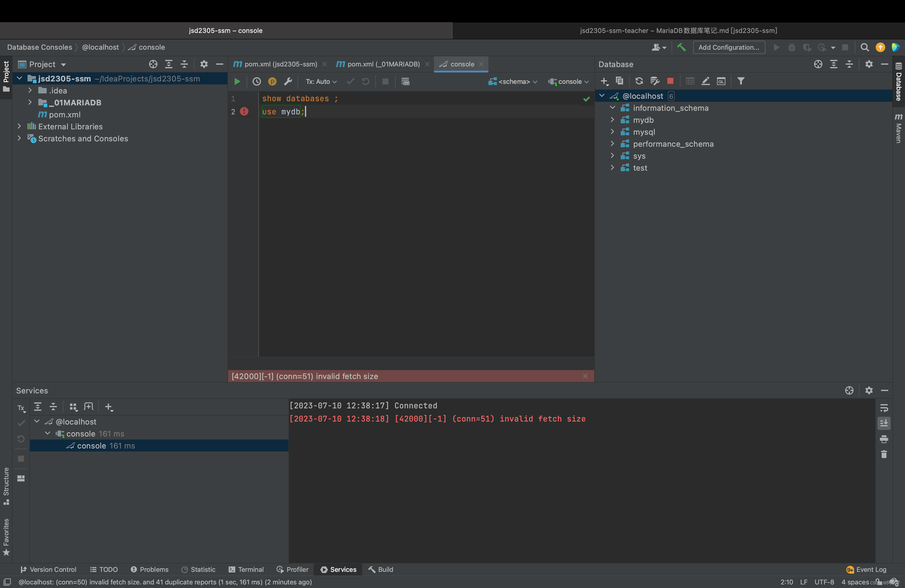Viewport: 905px width, 588px height.
Task: Open Search Everywhere with the magnifier icon
Action: [864, 47]
